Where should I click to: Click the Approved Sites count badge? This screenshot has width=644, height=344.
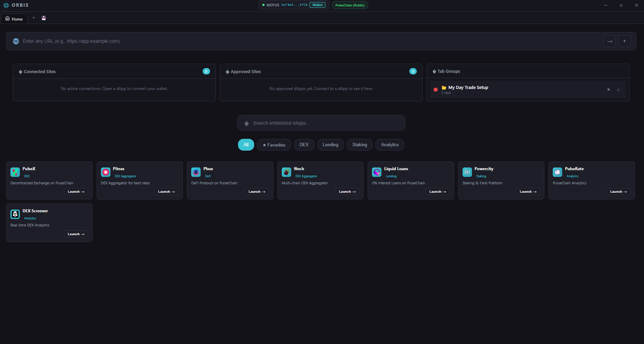[x=413, y=71]
